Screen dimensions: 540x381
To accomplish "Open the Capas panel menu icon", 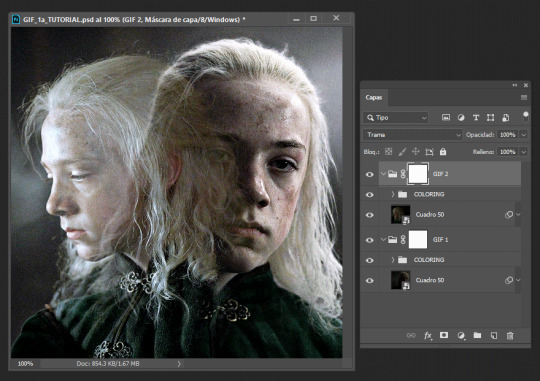I will (x=524, y=98).
